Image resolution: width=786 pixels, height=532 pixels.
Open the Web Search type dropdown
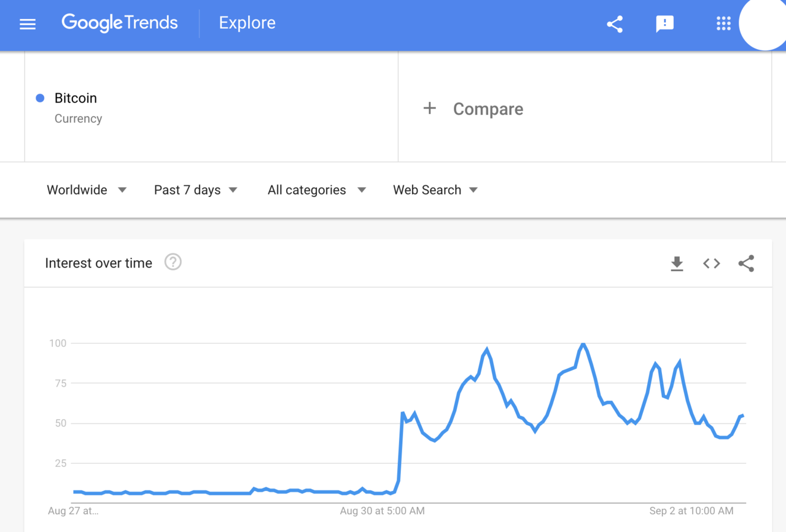click(435, 190)
